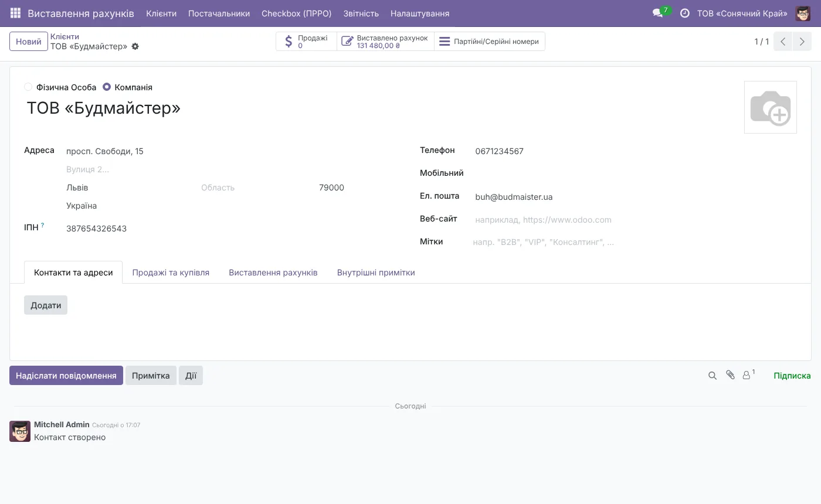The height and width of the screenshot is (504, 821).
Task: Open the Продажі stat button
Action: (307, 42)
